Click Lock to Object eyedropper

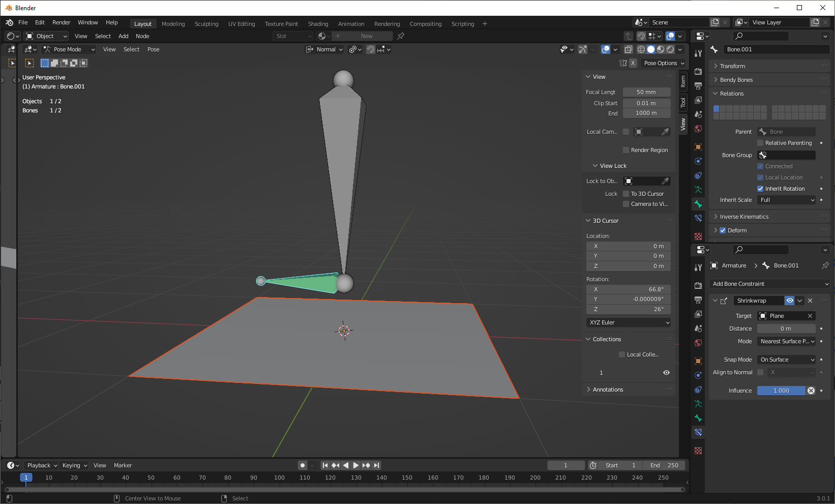[x=665, y=181]
